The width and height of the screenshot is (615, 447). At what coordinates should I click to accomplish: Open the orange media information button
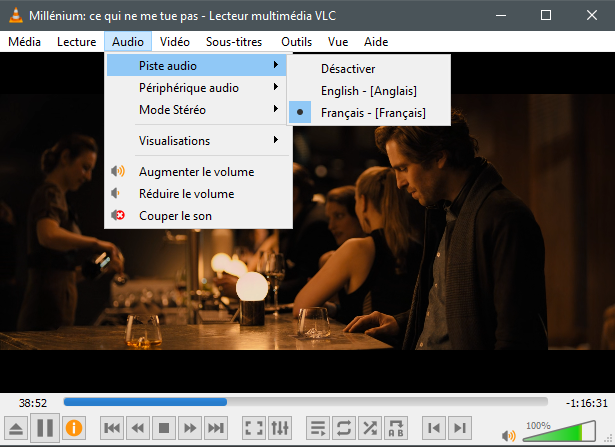74,428
